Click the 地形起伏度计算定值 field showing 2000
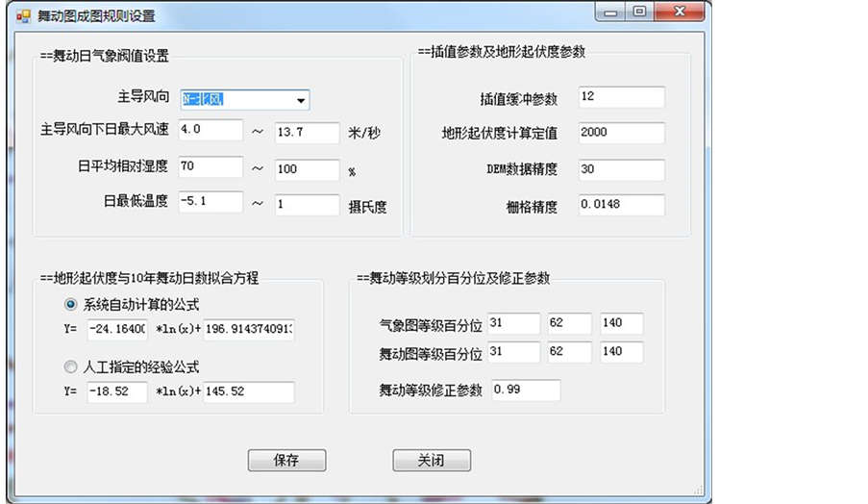868x504 pixels. (621, 133)
